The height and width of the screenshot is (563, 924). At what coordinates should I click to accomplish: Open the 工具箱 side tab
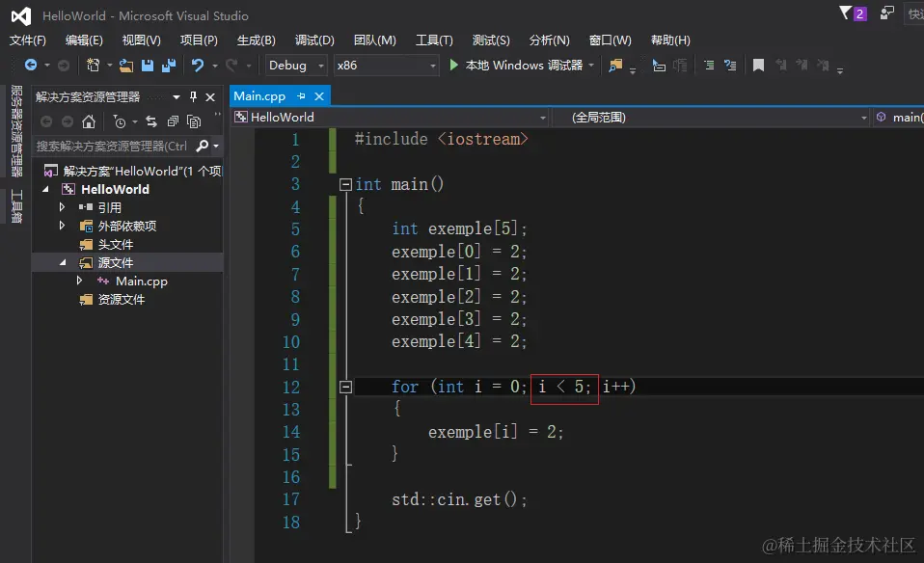pos(16,206)
